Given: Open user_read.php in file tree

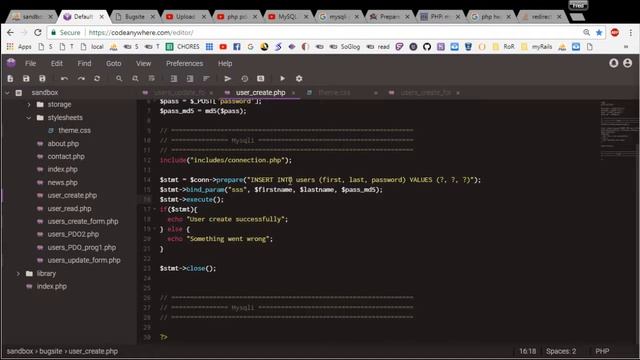Looking at the screenshot, I should pyautogui.click(x=69, y=208).
